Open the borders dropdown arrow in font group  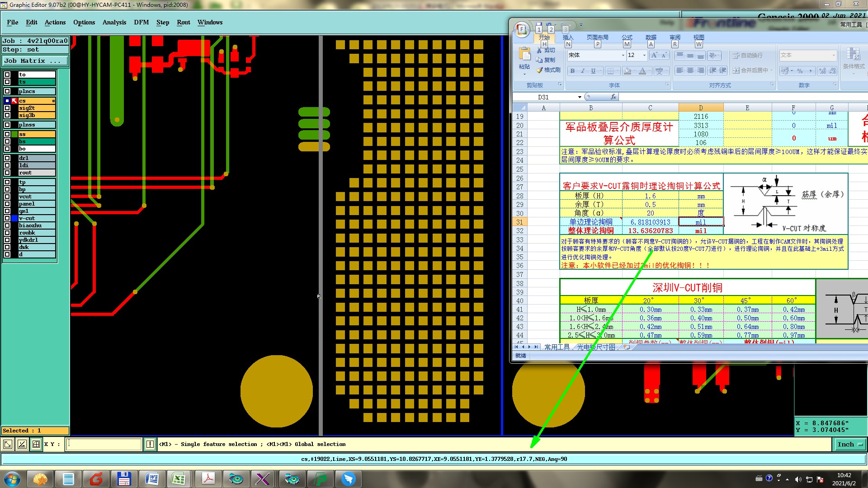pyautogui.click(x=618, y=71)
